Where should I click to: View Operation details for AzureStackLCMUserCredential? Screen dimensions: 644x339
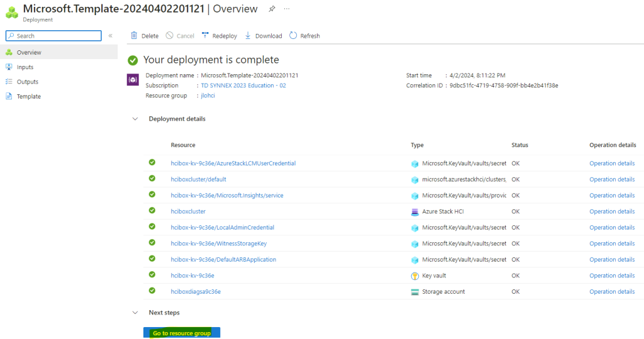click(x=612, y=163)
